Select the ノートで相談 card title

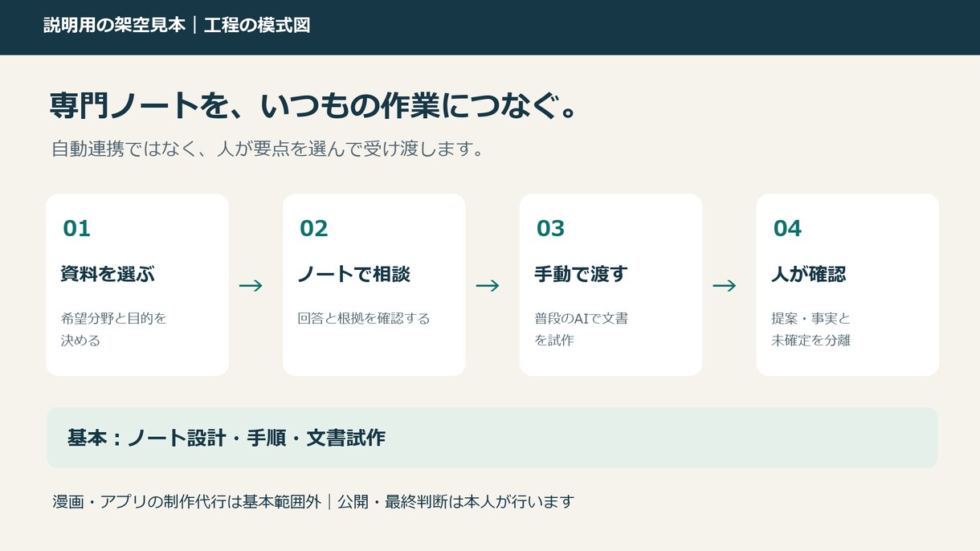(x=354, y=275)
